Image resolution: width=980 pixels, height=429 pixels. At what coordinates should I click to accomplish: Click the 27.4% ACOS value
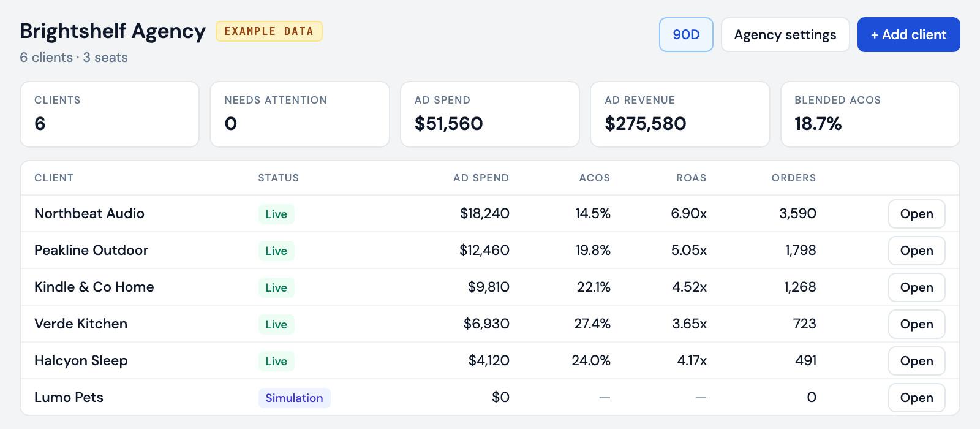[x=592, y=324]
